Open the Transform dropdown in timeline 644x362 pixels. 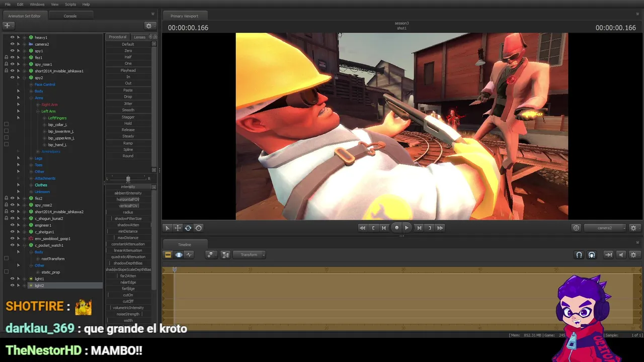(249, 255)
